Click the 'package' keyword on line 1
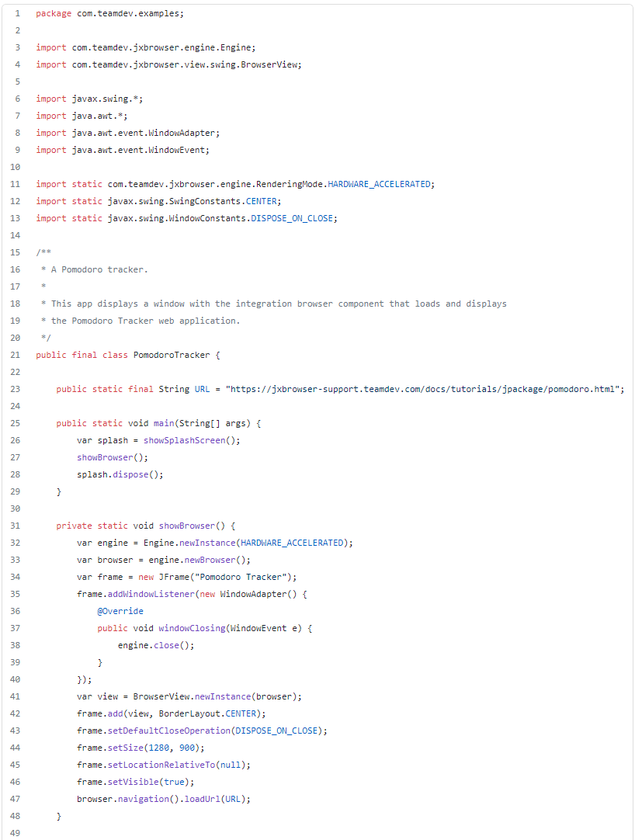 (54, 13)
